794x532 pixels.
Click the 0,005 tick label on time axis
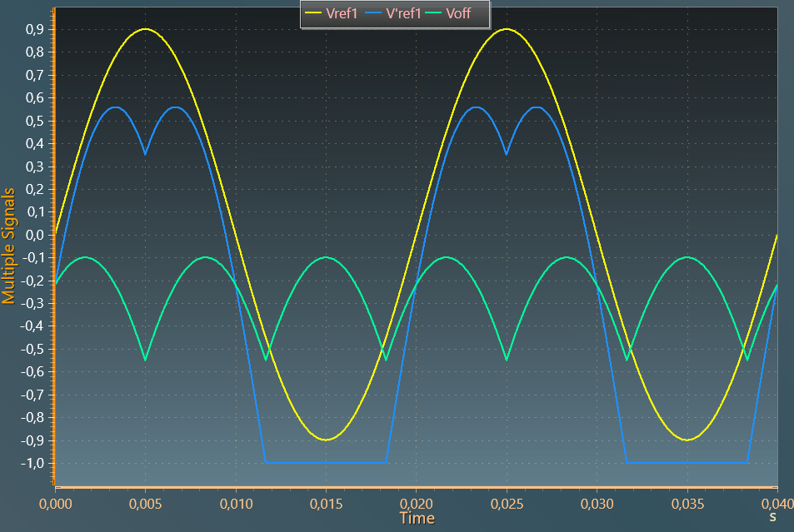145,504
